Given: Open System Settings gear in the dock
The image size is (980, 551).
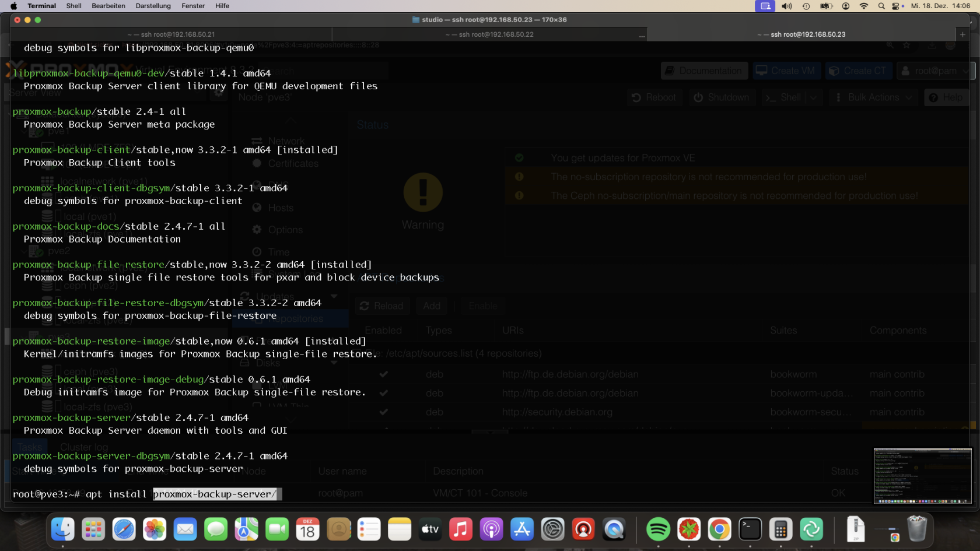Looking at the screenshot, I should (552, 529).
